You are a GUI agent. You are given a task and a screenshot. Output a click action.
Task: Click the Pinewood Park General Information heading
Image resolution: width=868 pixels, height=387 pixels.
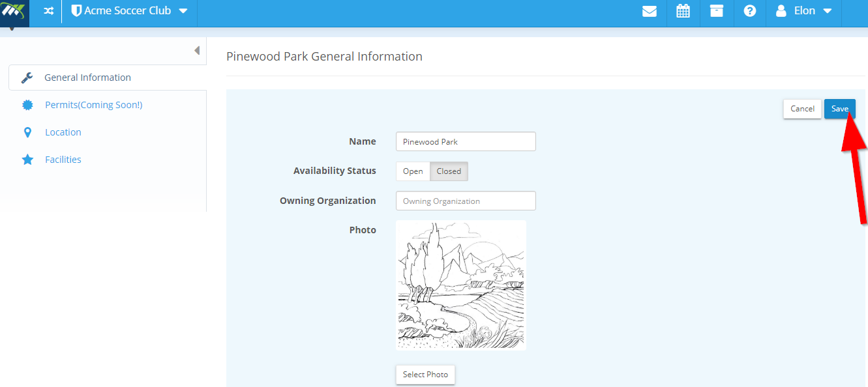(324, 57)
